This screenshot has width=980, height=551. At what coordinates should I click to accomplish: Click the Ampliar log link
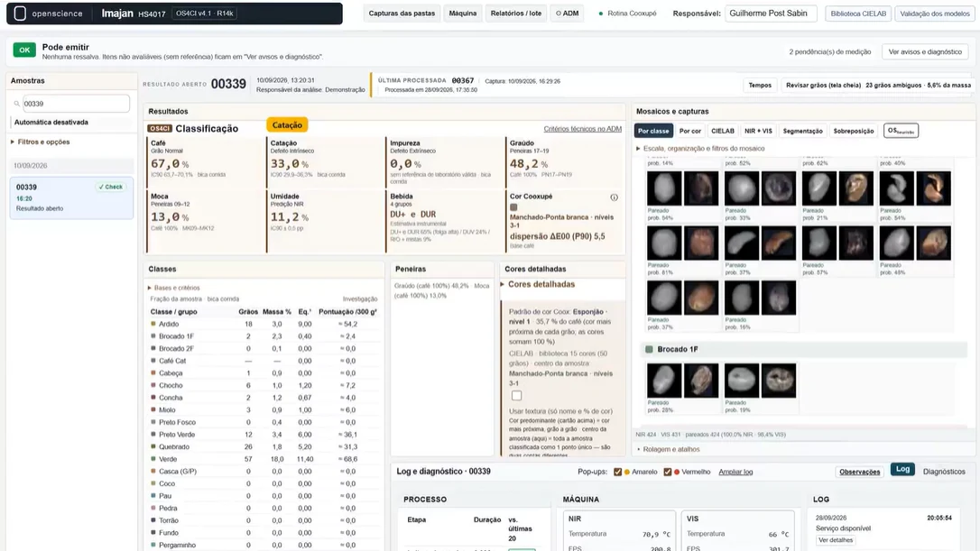735,472
